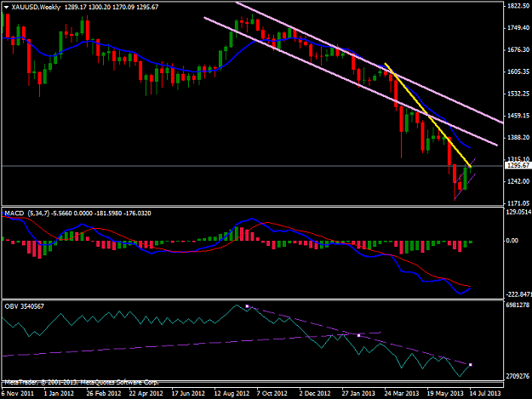Click the MACD zero level label 0.00
Viewport: 532px width, 399px height.
(x=512, y=241)
